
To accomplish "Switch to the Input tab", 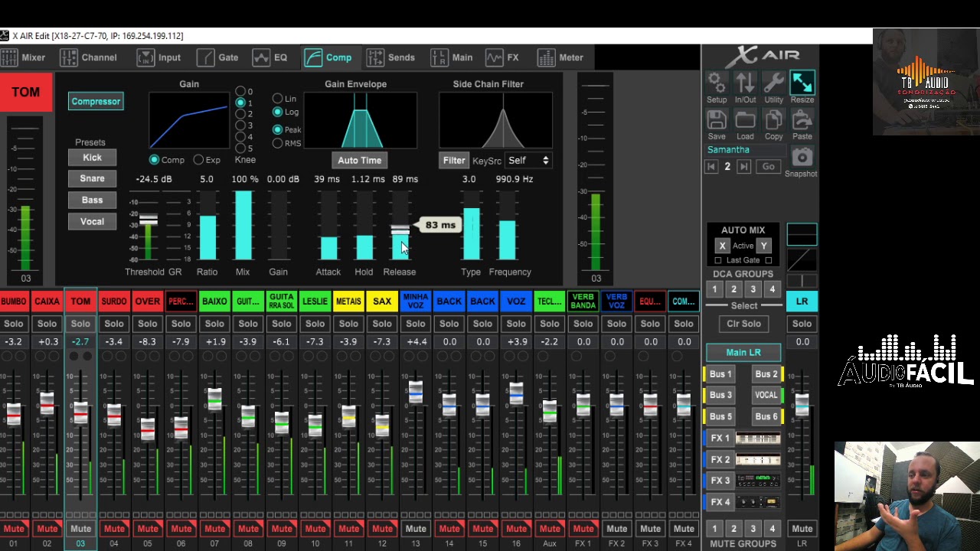I will click(159, 57).
